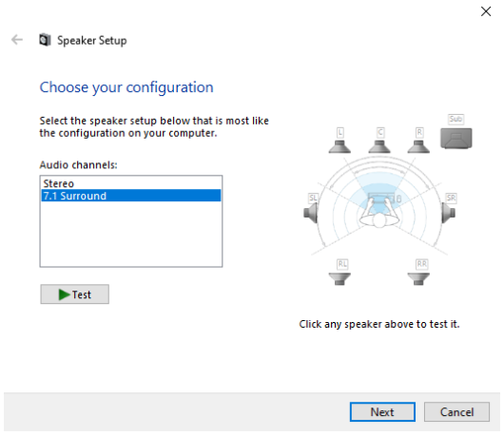The width and height of the screenshot is (504, 436).
Task: Test the rear left (RL) speaker icon
Action: tap(339, 278)
